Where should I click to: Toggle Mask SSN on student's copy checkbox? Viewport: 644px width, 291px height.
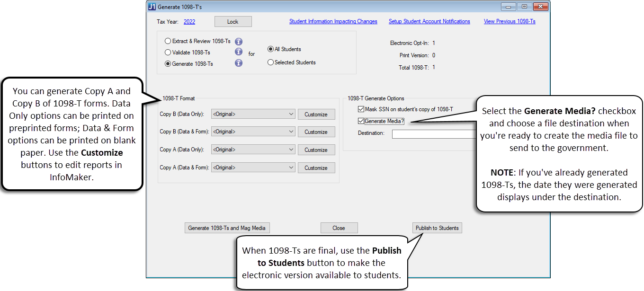click(x=361, y=109)
